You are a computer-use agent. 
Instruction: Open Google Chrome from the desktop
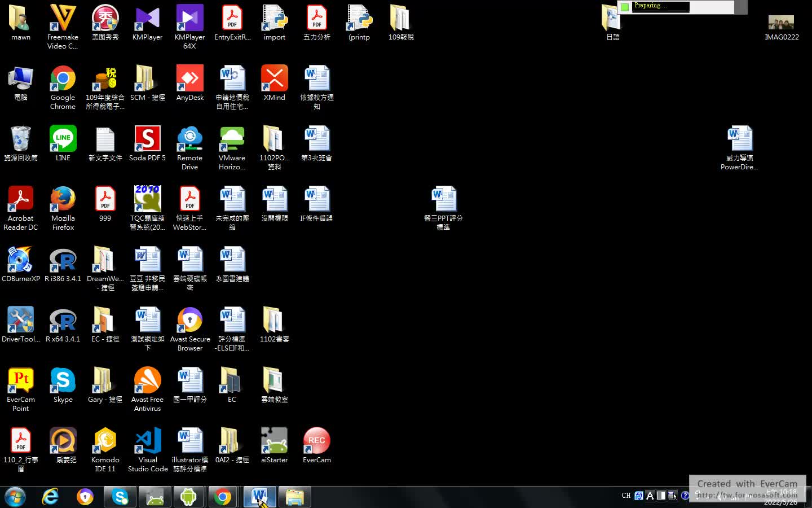pyautogui.click(x=63, y=87)
